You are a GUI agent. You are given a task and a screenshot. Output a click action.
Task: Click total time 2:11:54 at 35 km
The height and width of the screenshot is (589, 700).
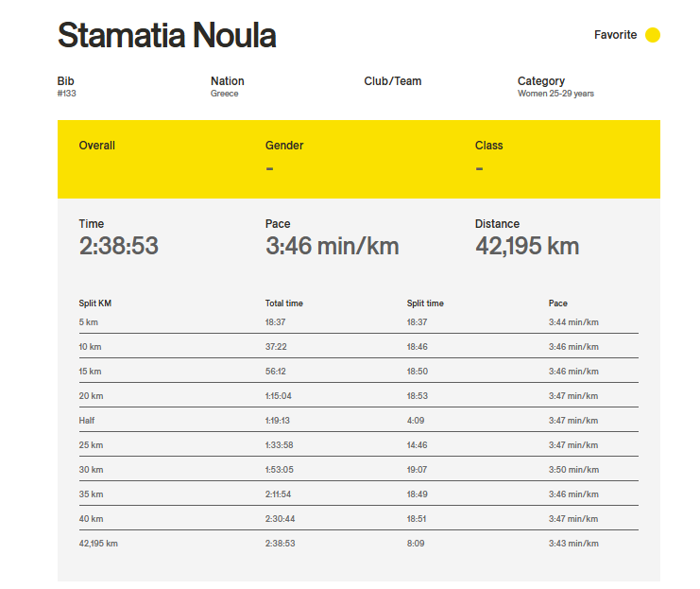(x=278, y=494)
